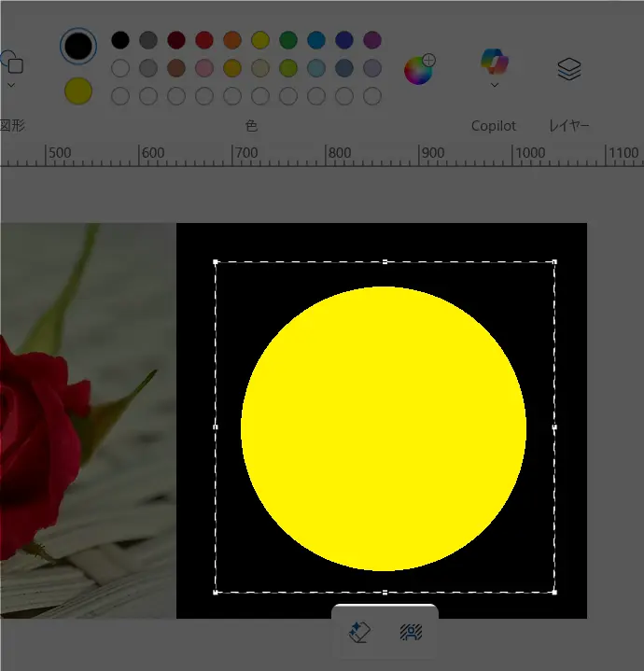Pick pink in the second palette row
Screen dimensions: 644x671
(204, 68)
